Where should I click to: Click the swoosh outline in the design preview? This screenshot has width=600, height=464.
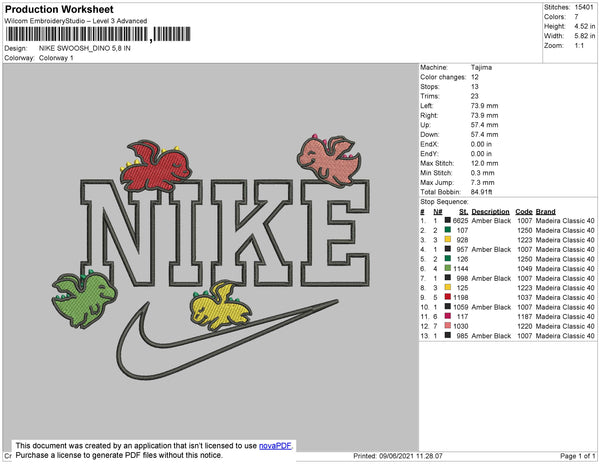[x=227, y=340]
